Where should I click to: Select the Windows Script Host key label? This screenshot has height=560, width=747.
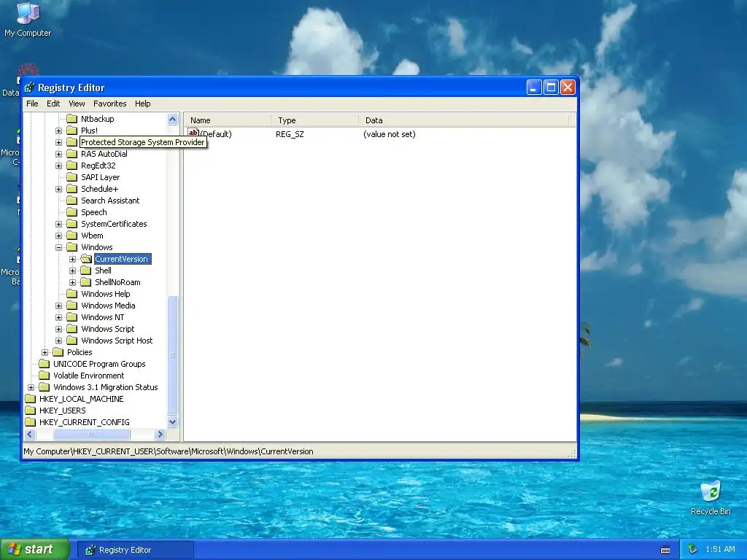tap(117, 341)
